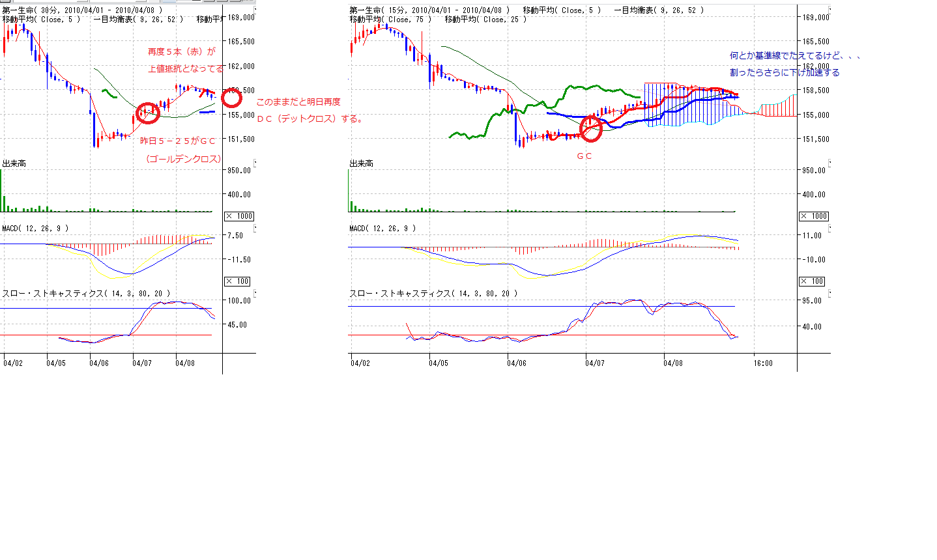Click 移動平均( Close, 75 ) label on right chart
This screenshot has width=937, height=560.
[390, 20]
